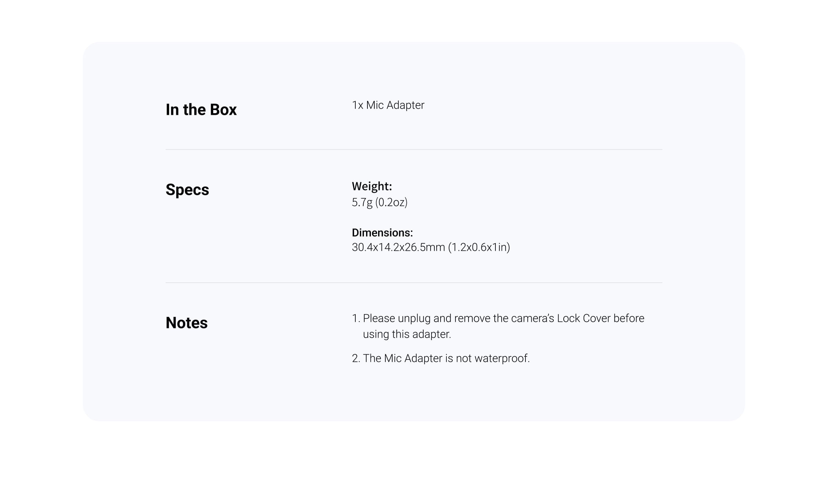Select the "30.4x14.2x26.5mm" dimensions value
This screenshot has height=504, width=828.
coord(398,247)
